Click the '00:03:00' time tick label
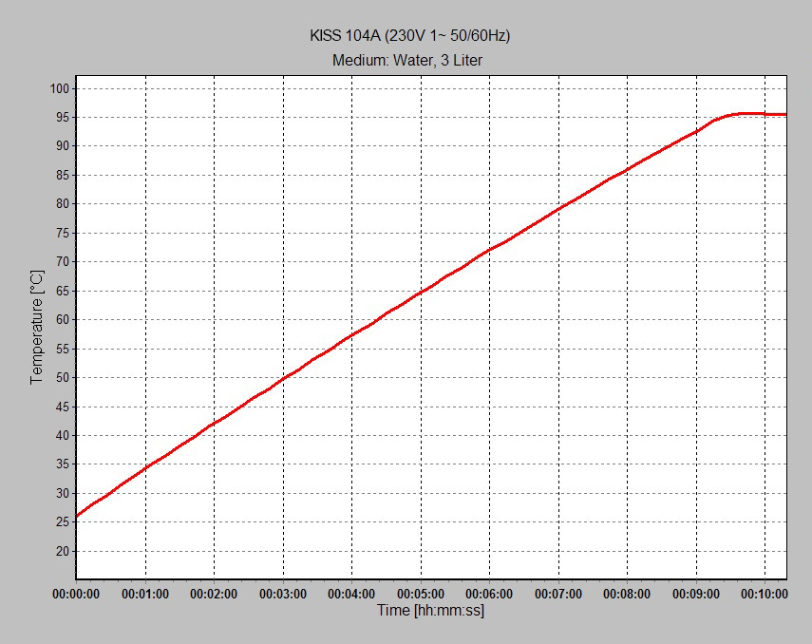Image resolution: width=812 pixels, height=644 pixels. click(x=283, y=594)
